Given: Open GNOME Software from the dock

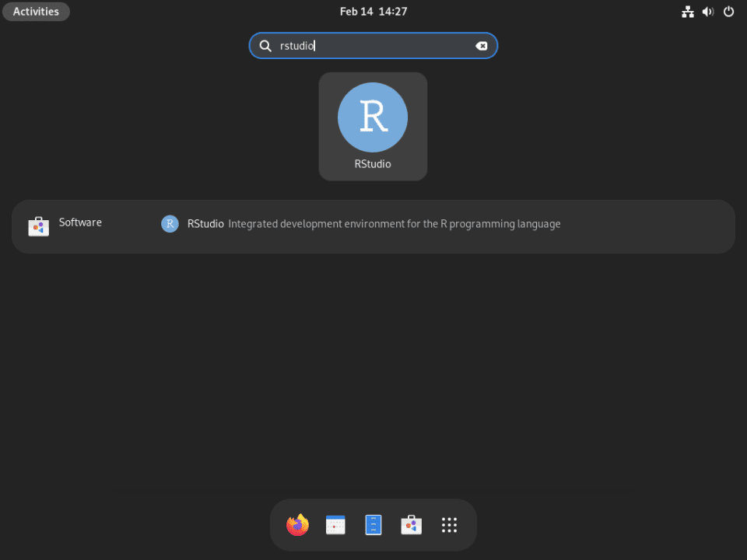Looking at the screenshot, I should pyautogui.click(x=411, y=524).
